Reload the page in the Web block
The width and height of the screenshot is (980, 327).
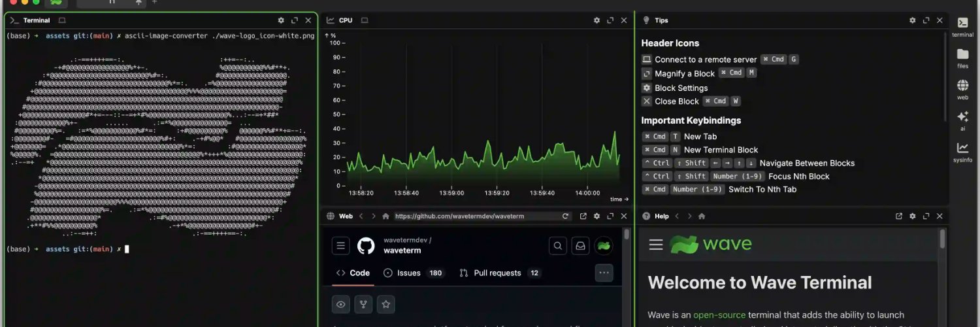565,216
